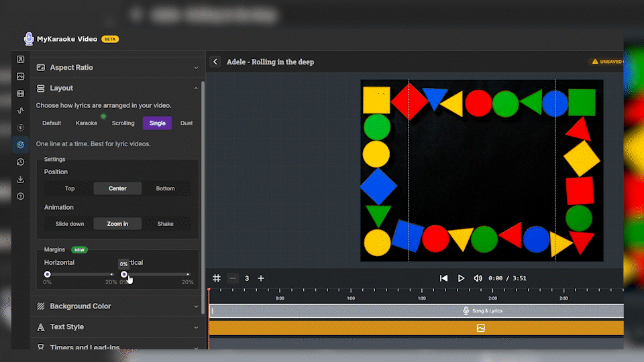The image size is (644, 362).
Task: Open the portrait/artist sidebar icon
Action: [x=21, y=60]
